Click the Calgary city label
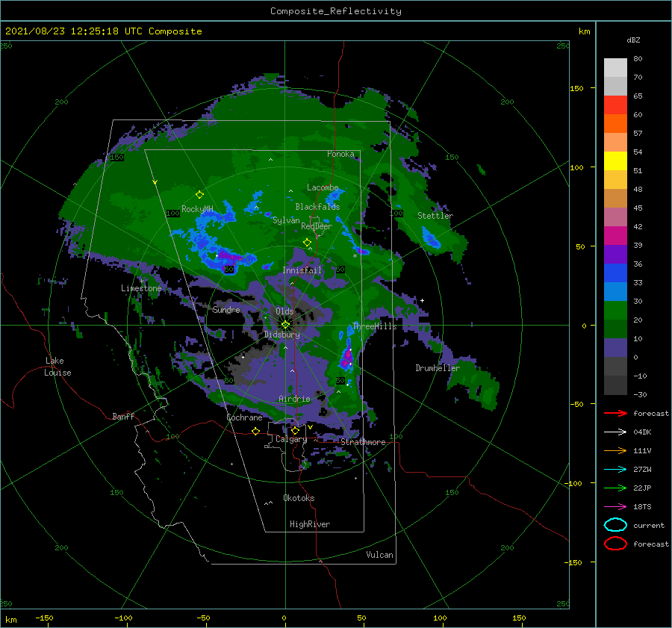 [291, 439]
